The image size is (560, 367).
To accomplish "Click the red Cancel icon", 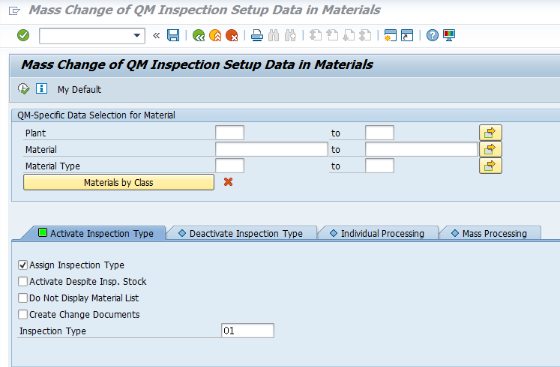I will [x=232, y=35].
